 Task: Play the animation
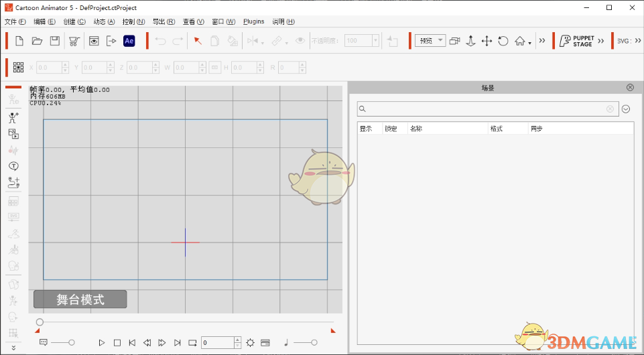[102, 343]
